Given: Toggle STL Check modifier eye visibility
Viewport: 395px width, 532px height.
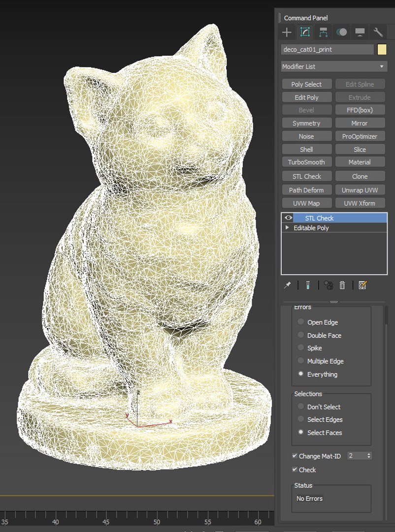Looking at the screenshot, I should pyautogui.click(x=289, y=218).
